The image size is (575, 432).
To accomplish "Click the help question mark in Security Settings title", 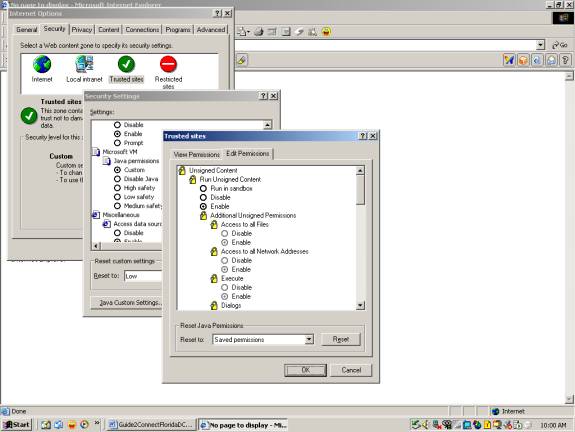I will pos(264,96).
